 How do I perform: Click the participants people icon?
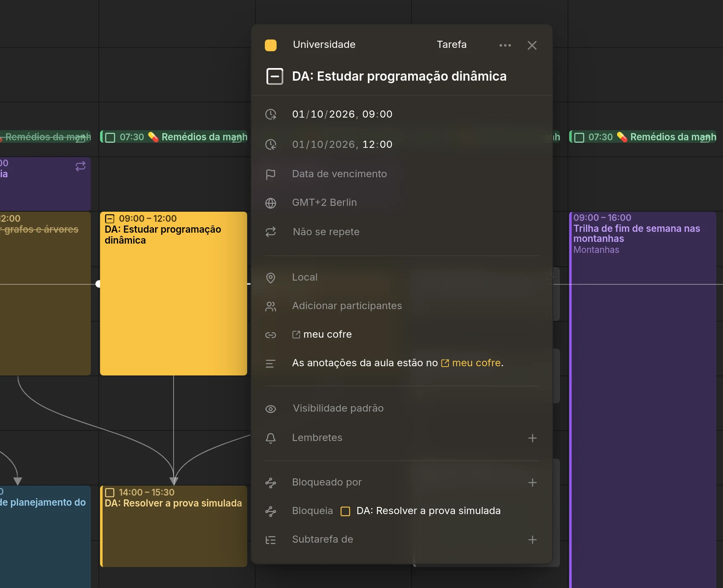pyautogui.click(x=271, y=307)
